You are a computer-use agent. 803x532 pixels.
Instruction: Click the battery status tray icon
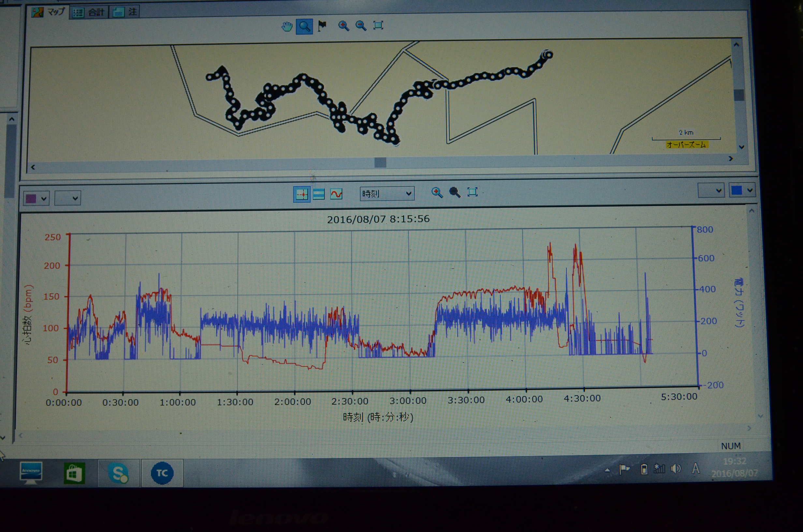coord(644,469)
